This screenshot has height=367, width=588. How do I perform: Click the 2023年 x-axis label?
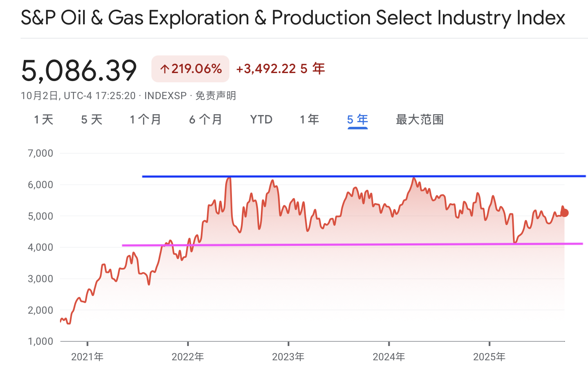point(288,357)
